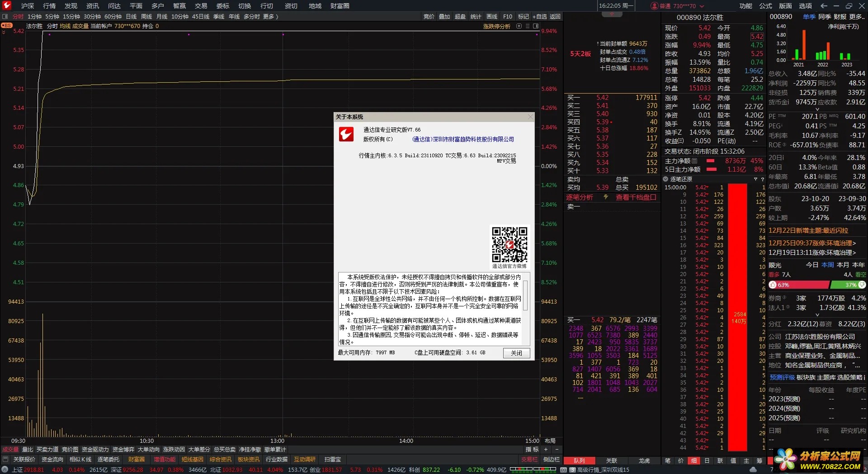Toggle the 日 daily view button
This screenshot has width=868, height=474.
pyautogui.click(x=707, y=461)
